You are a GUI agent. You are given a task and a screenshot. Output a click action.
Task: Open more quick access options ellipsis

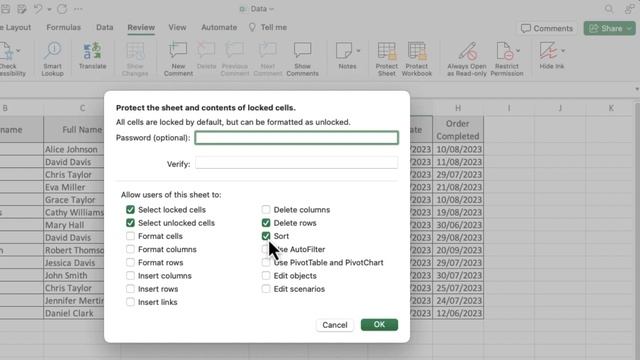(78, 9)
